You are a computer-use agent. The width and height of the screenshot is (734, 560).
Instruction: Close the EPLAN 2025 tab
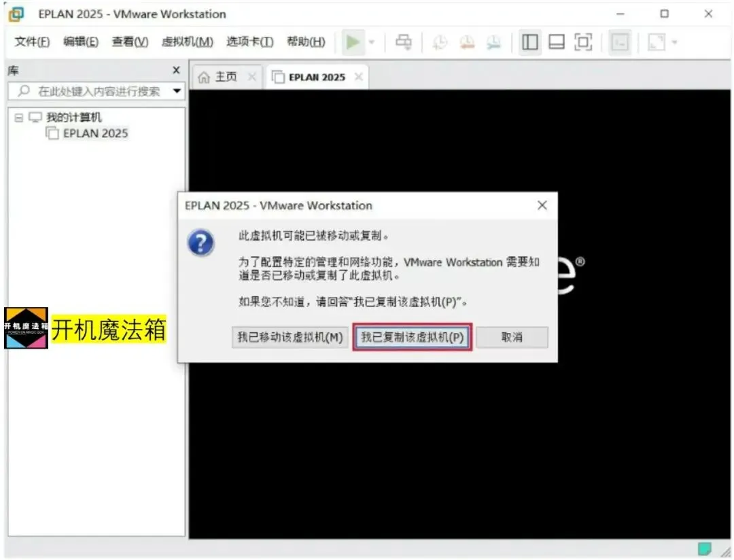359,76
